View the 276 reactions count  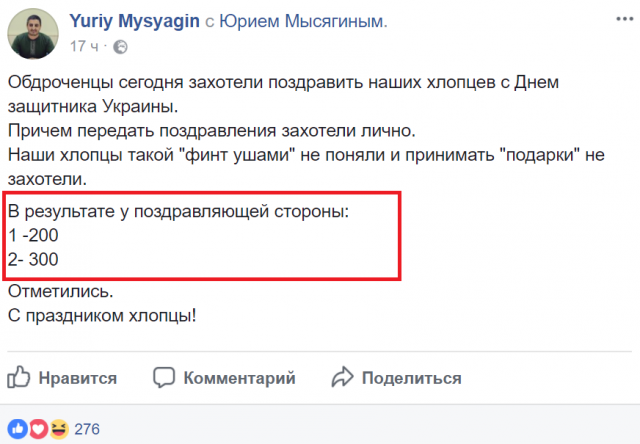pyautogui.click(x=87, y=429)
